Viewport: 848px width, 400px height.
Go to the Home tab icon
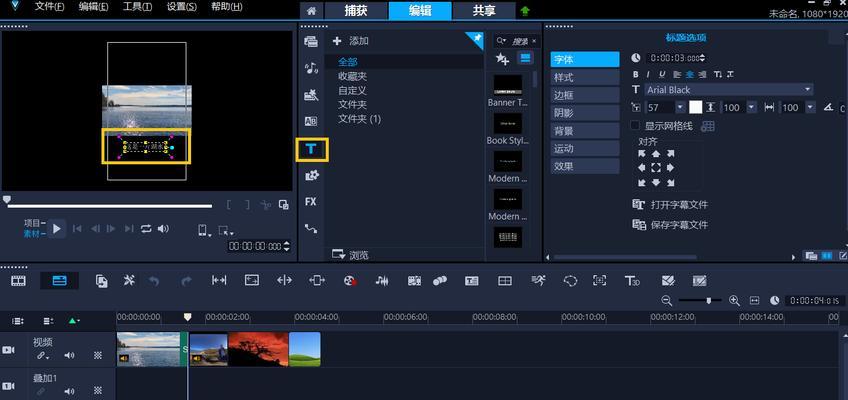(x=312, y=11)
